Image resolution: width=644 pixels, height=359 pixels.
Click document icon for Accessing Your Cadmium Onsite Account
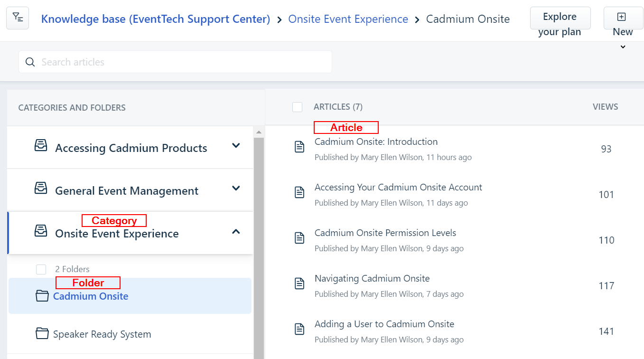tap(299, 192)
